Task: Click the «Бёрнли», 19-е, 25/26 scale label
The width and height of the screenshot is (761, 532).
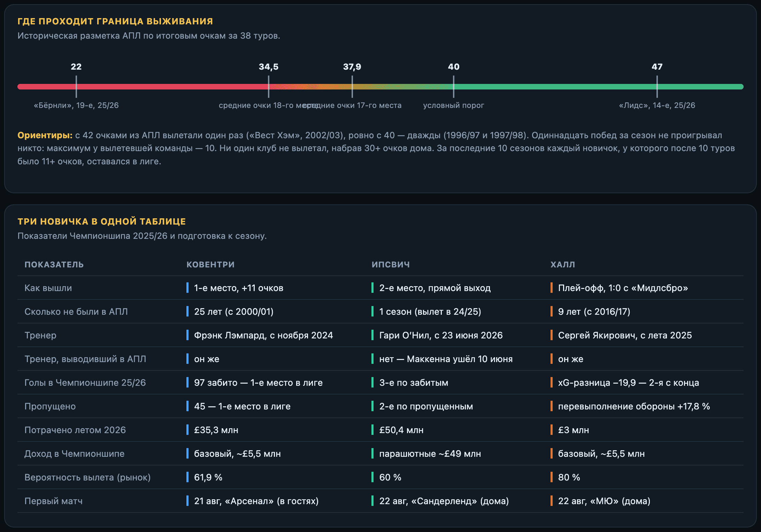Action: pos(76,105)
